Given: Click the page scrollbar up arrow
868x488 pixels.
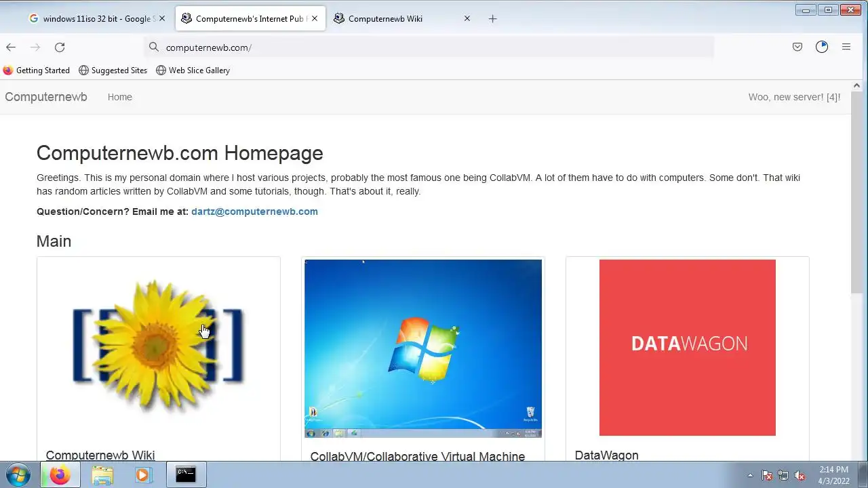Looking at the screenshot, I should (x=857, y=85).
